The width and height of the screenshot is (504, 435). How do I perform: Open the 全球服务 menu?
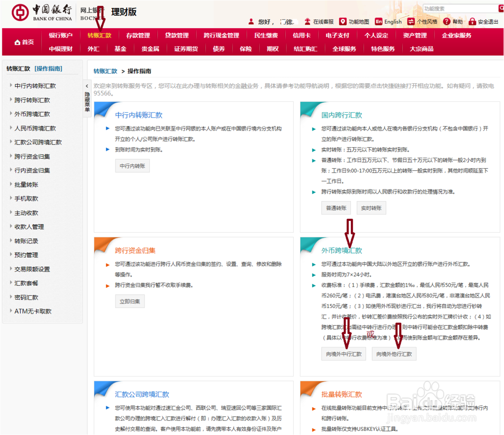tap(344, 49)
